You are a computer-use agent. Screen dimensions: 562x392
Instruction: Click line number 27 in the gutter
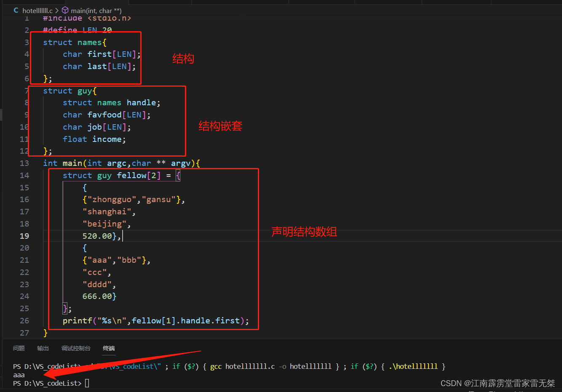tap(24, 333)
